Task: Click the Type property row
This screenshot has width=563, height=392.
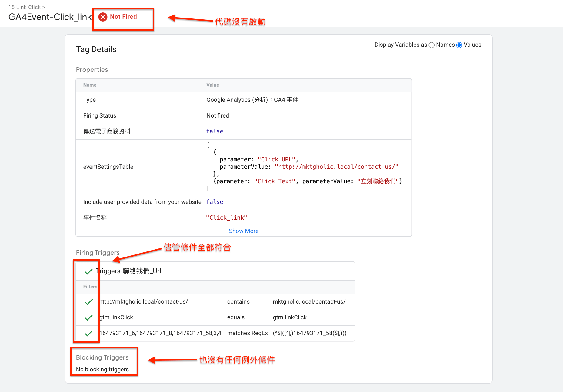Action: click(244, 100)
